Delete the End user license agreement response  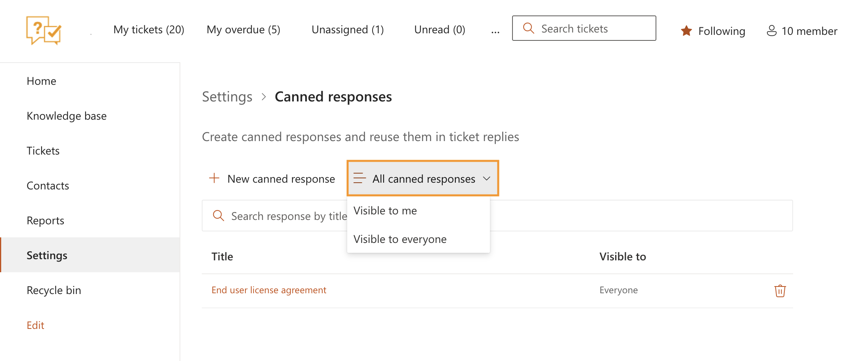tap(780, 290)
